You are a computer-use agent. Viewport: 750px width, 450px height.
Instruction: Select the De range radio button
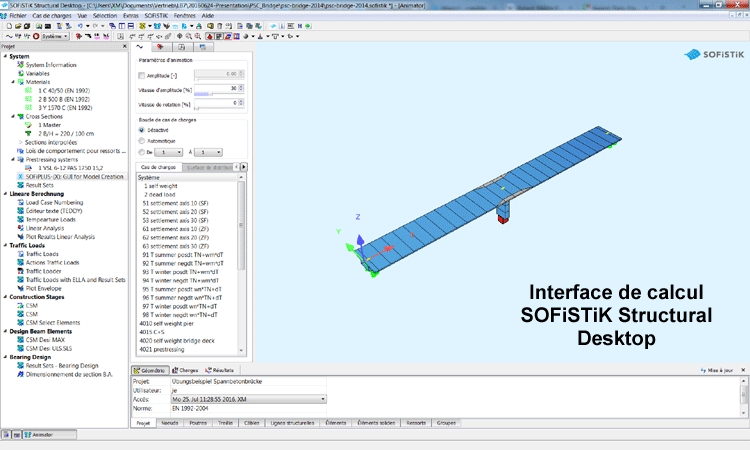(142, 152)
